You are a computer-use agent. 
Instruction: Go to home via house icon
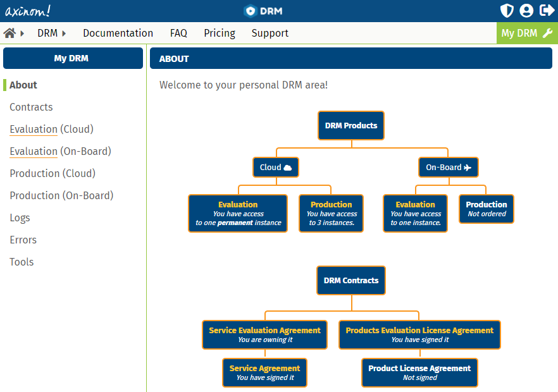(x=9, y=33)
